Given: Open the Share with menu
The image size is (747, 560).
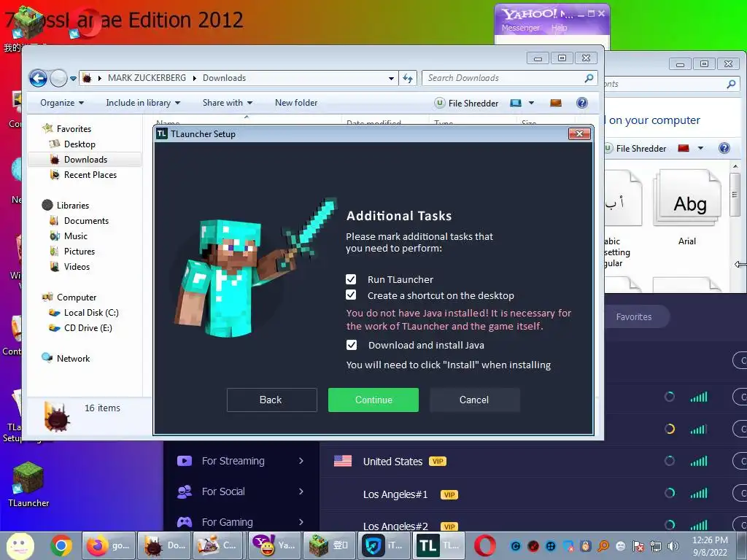Looking at the screenshot, I should [228, 103].
